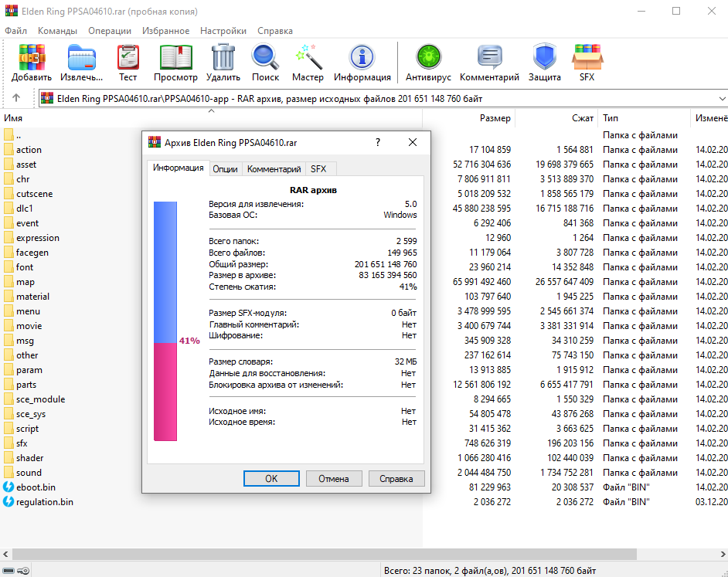728x577 pixels.
Task: Open the Поиск (Find) tool
Action: [265, 63]
